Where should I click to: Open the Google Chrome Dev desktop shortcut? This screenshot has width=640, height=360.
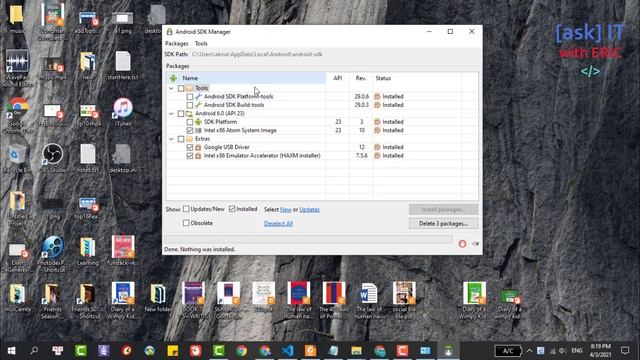point(17,115)
